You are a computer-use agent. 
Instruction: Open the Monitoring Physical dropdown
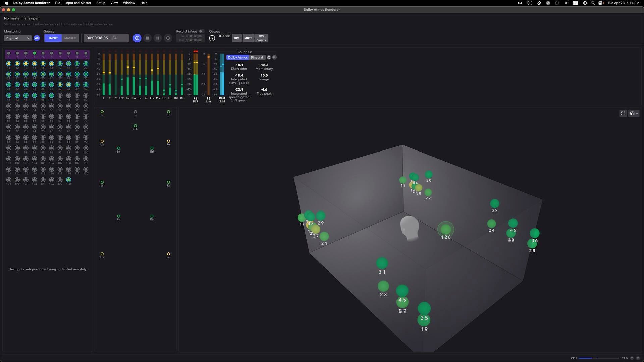pyautogui.click(x=17, y=38)
